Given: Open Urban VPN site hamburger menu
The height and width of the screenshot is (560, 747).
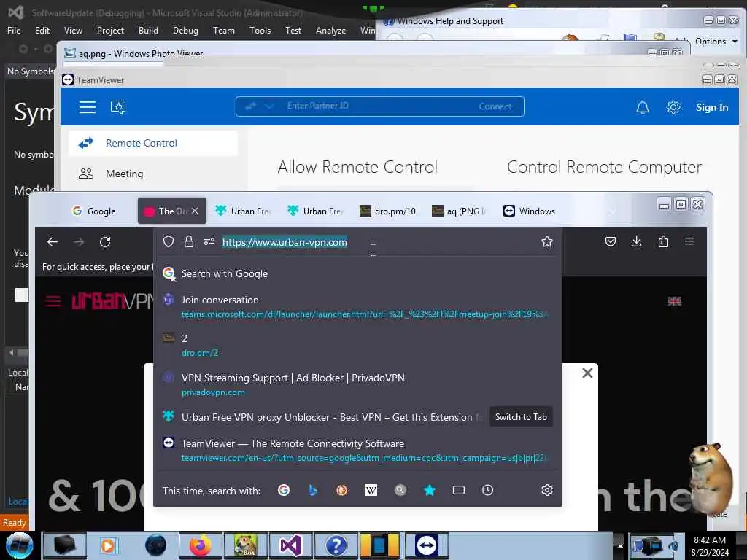Looking at the screenshot, I should (53, 301).
